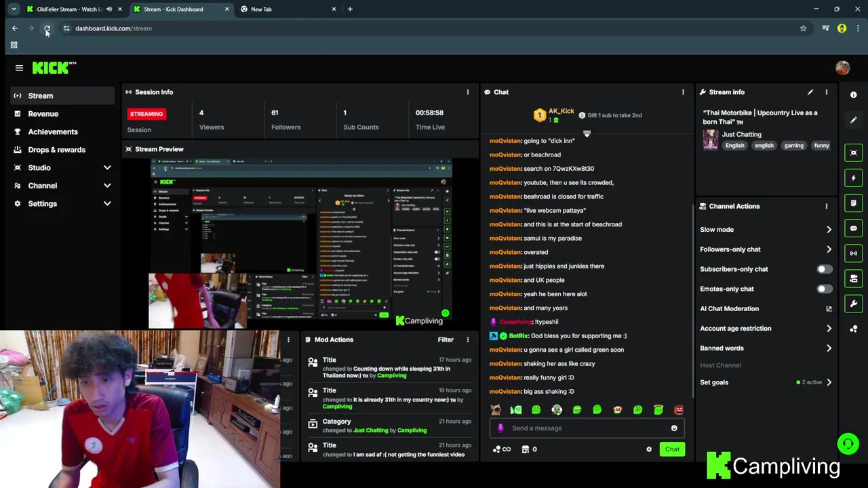The height and width of the screenshot is (488, 868).
Task: Go to Stream in the sidebar
Action: [62, 96]
